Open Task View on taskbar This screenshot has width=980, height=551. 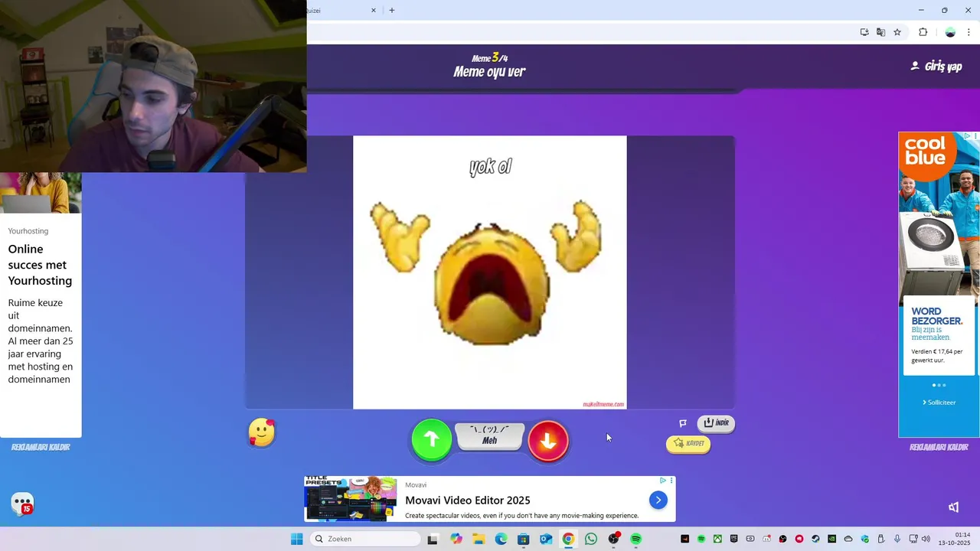(433, 539)
